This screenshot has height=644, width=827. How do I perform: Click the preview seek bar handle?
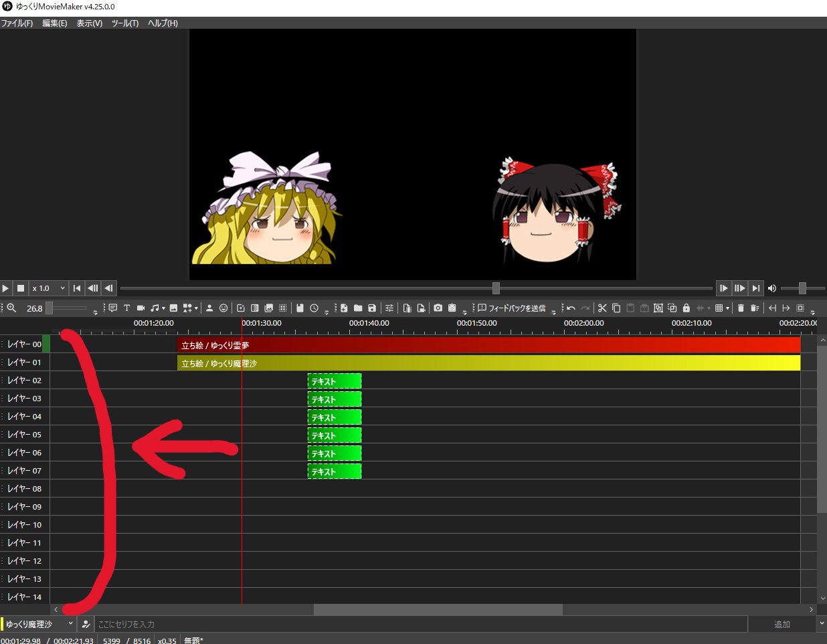click(x=496, y=288)
